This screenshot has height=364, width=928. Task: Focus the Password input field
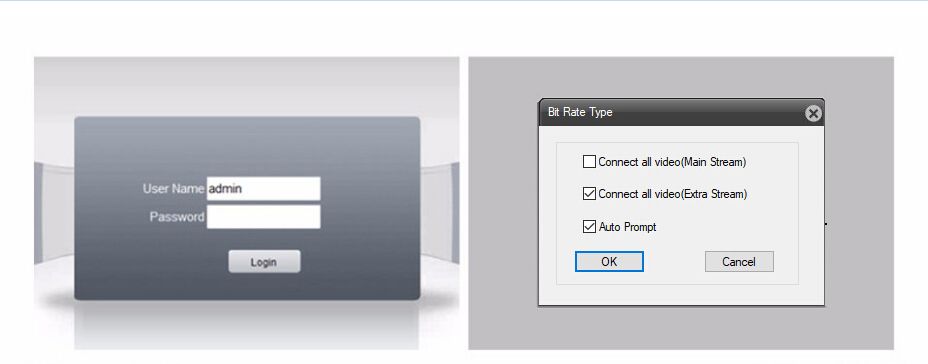(263, 217)
